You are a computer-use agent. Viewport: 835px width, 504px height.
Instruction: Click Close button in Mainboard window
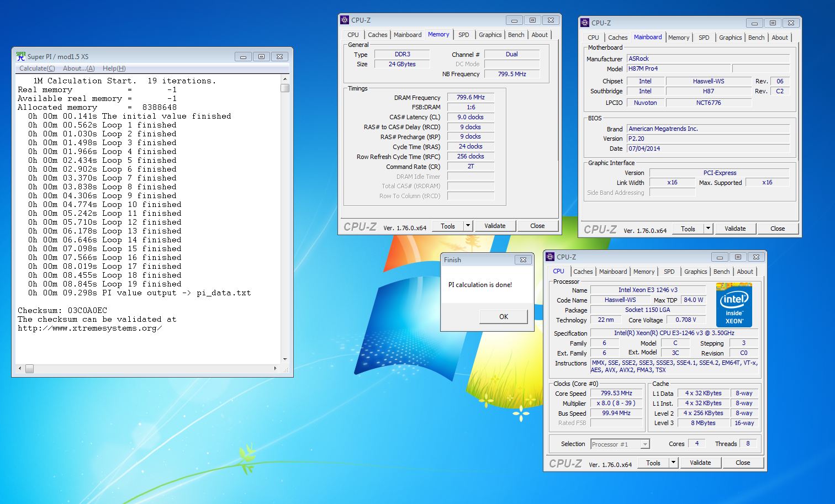tap(778, 229)
